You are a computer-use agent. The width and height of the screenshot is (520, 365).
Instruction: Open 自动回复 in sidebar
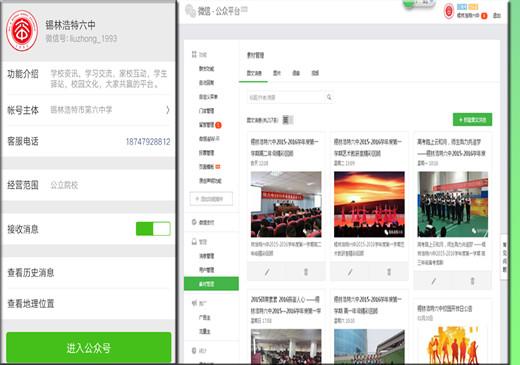click(x=207, y=83)
